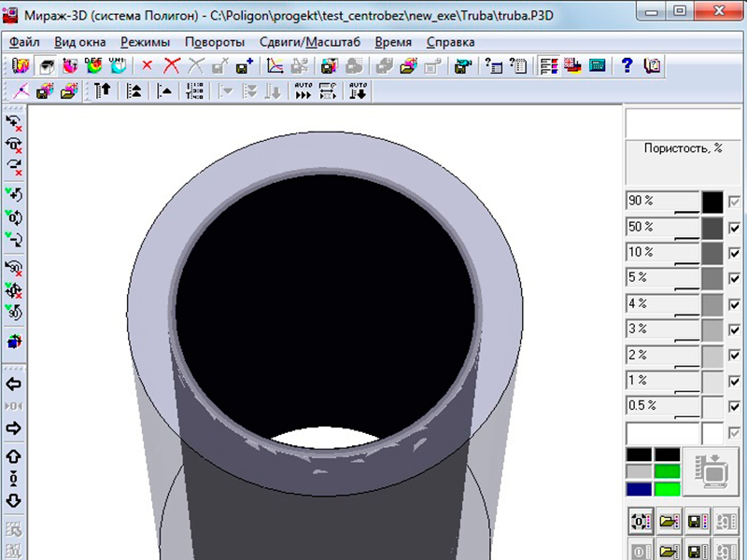Click the blue question mark help icon
747x560 pixels.
tap(627, 66)
